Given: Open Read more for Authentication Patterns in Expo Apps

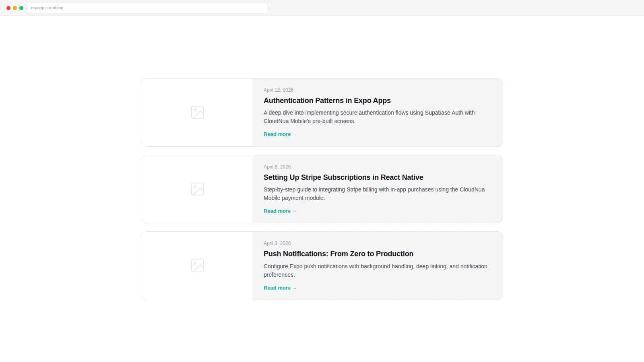Looking at the screenshot, I should (x=280, y=134).
